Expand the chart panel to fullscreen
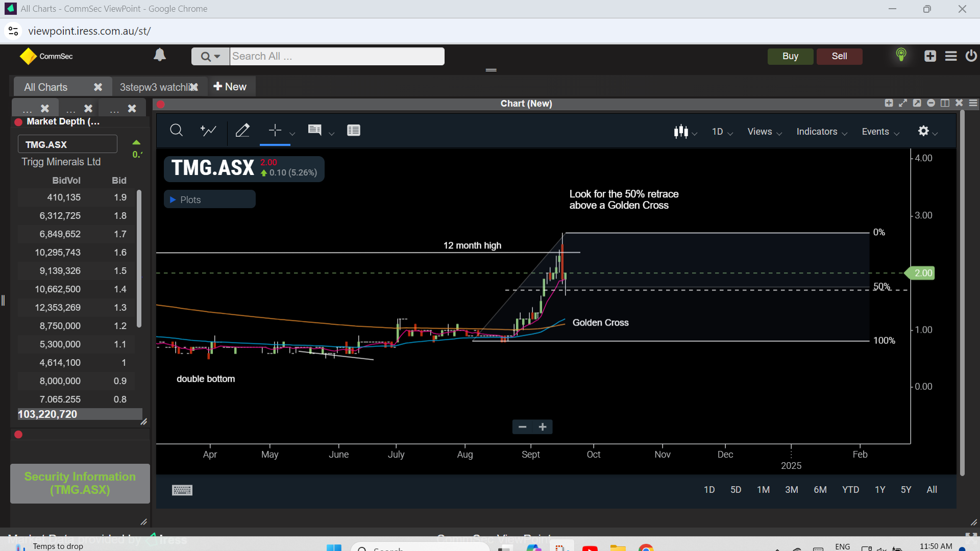Viewport: 980px width, 551px height. [903, 103]
